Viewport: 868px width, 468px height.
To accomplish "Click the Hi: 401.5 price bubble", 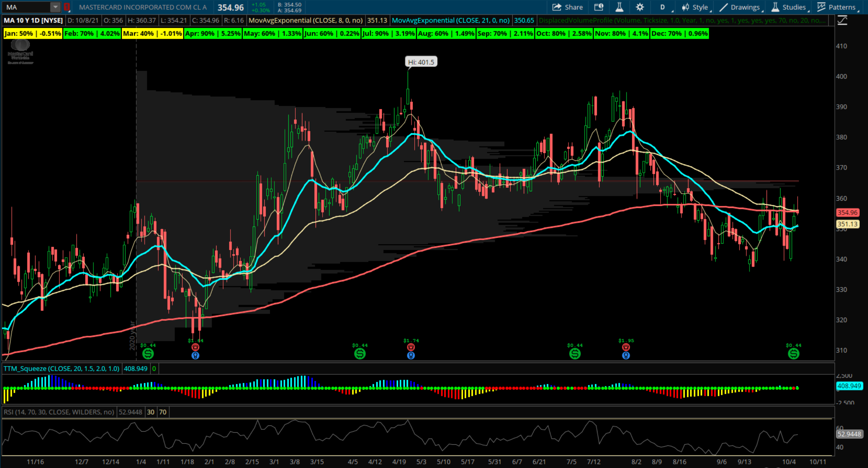I will [x=421, y=62].
